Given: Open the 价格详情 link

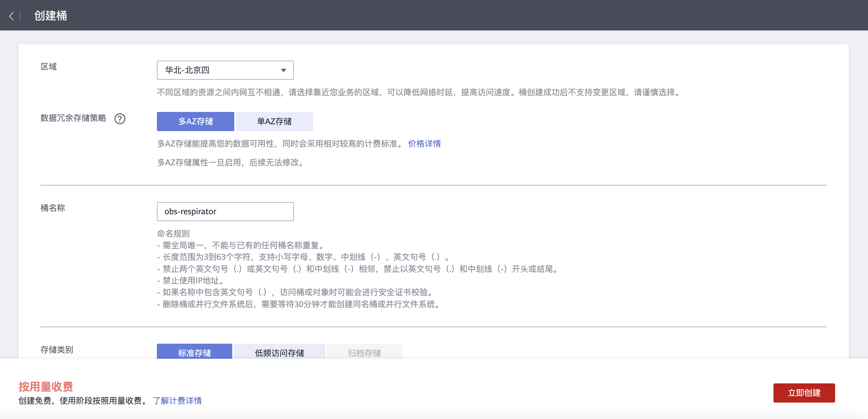Looking at the screenshot, I should pos(424,144).
